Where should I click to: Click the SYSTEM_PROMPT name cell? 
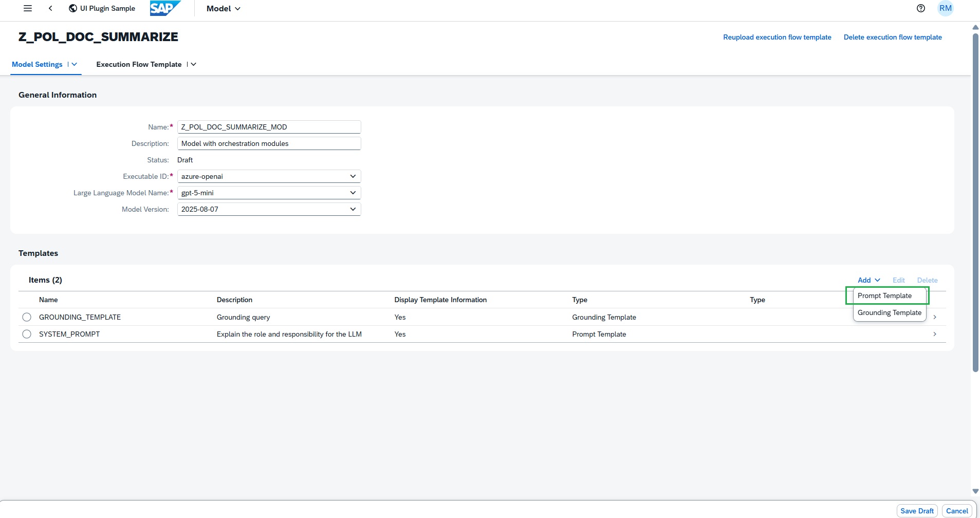pos(69,334)
